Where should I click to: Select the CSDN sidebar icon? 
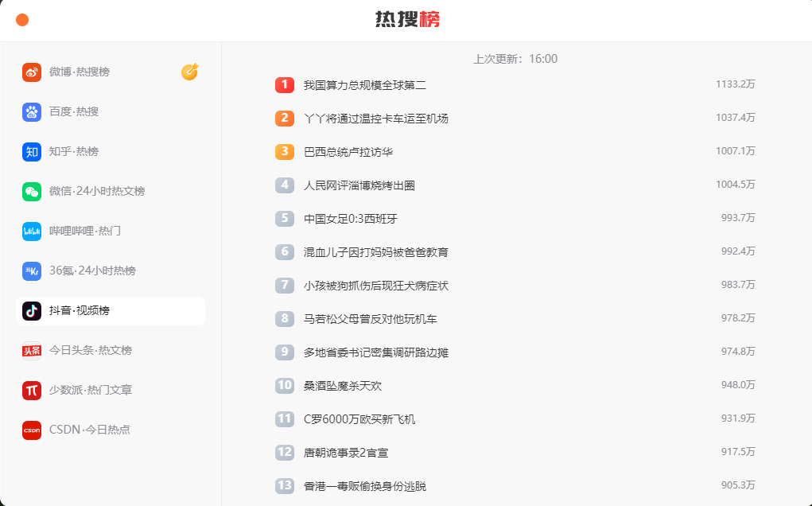point(31,430)
